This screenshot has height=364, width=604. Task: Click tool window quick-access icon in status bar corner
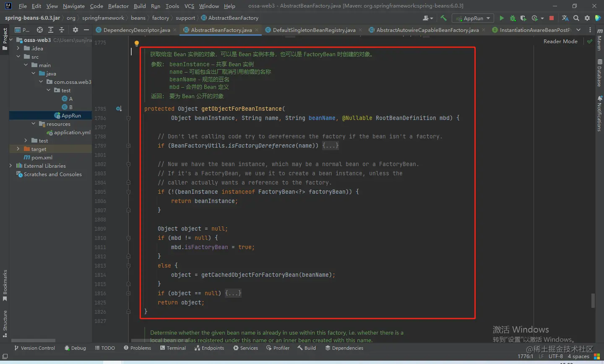coord(5,356)
